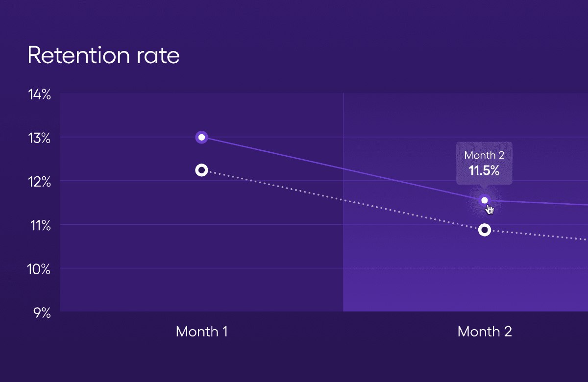Click the solid line right of Month 2 point
The height and width of the screenshot is (382, 588).
click(x=539, y=203)
